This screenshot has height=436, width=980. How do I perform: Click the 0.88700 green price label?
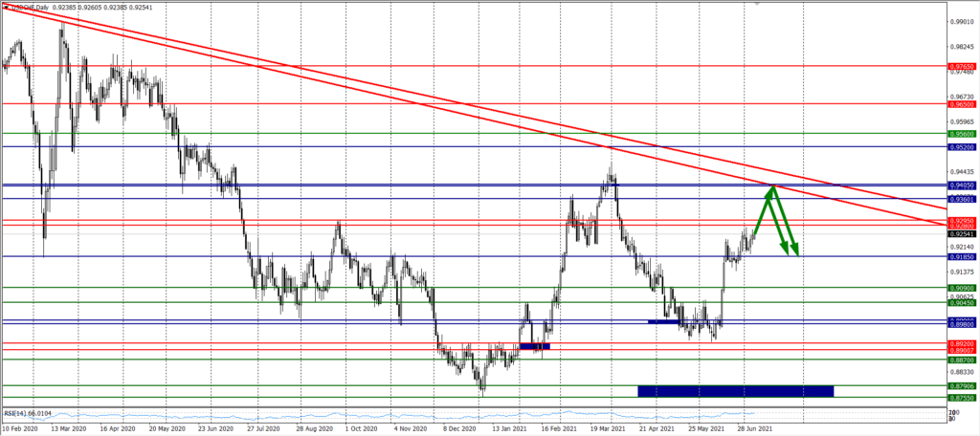click(961, 360)
